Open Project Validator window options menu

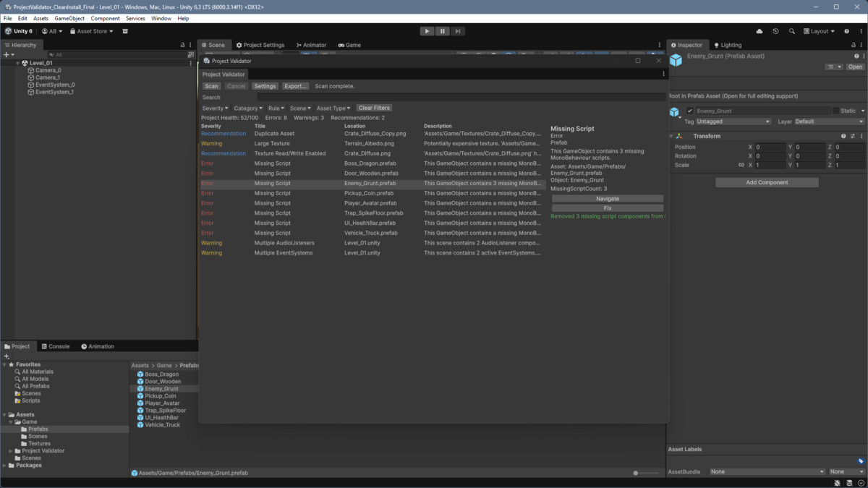click(663, 74)
